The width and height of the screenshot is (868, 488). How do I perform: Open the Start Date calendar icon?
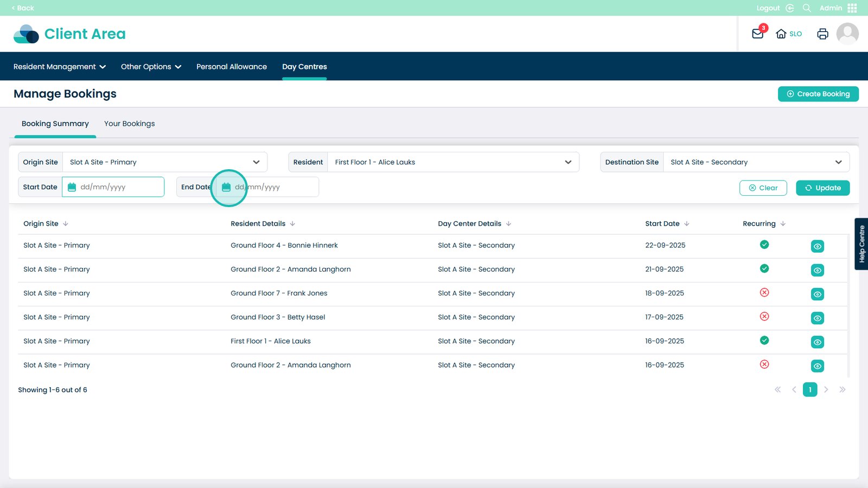click(x=72, y=187)
